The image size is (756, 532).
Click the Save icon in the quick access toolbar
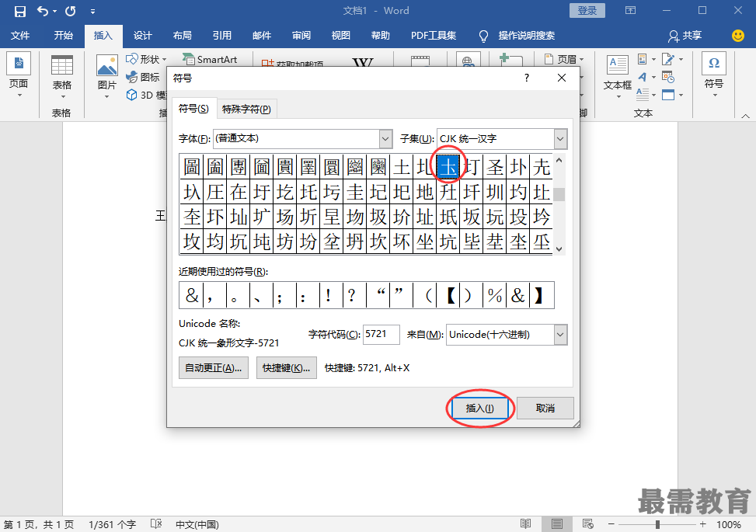point(19,11)
